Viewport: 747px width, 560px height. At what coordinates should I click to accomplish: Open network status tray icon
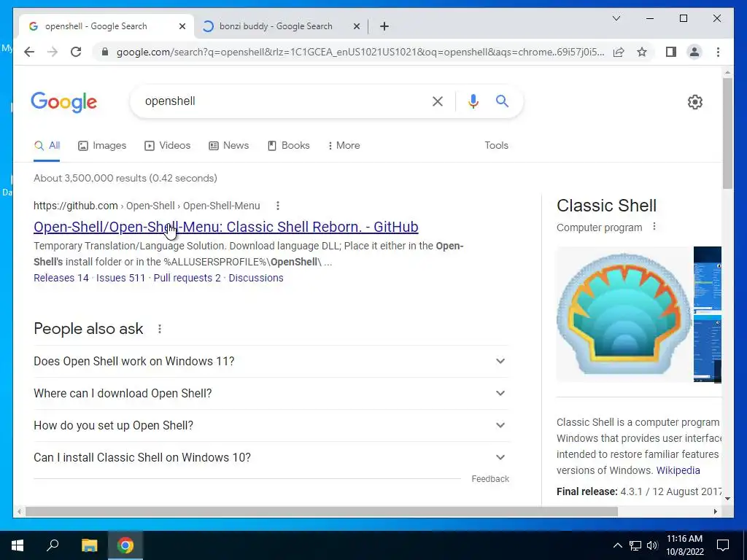(x=635, y=545)
